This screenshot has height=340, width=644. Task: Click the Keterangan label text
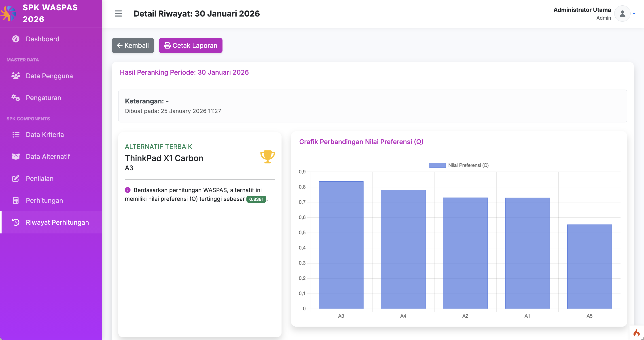[x=144, y=101]
